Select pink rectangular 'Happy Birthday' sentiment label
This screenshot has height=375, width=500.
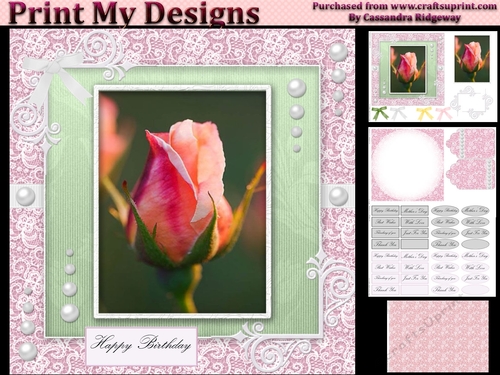(x=385, y=256)
